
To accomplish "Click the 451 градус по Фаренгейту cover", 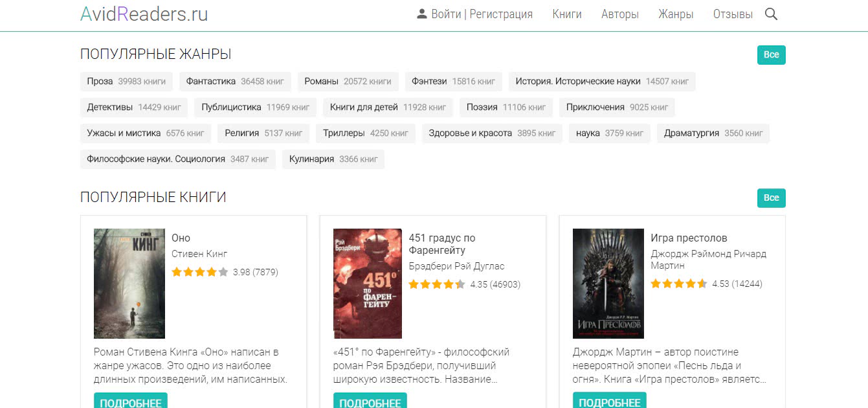I will (x=367, y=283).
